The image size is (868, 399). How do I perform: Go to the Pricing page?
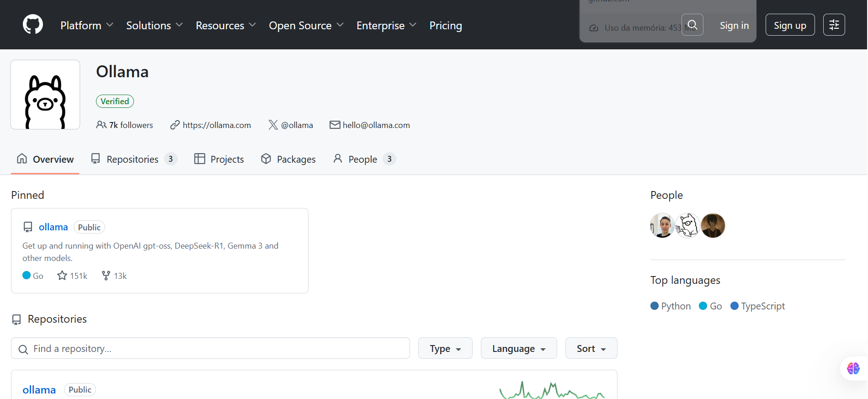tap(446, 25)
